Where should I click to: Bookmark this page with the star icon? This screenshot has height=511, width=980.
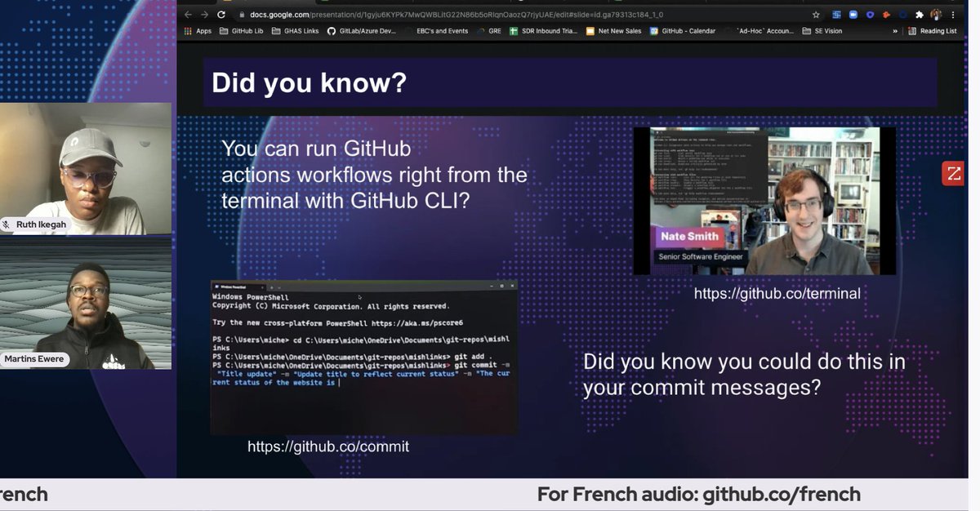pos(816,15)
